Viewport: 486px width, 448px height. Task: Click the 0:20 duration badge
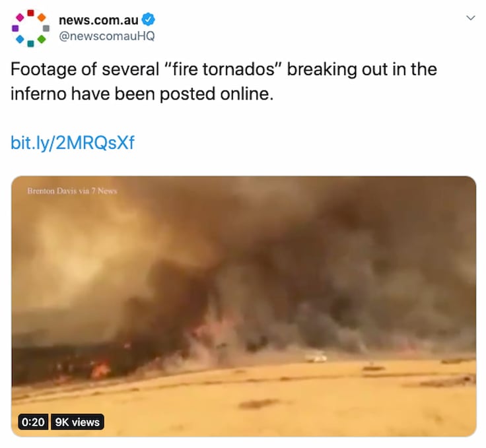[33, 422]
